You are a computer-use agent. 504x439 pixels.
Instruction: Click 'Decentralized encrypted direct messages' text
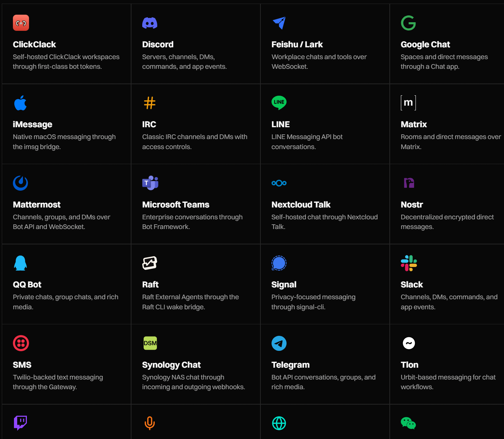(x=447, y=222)
